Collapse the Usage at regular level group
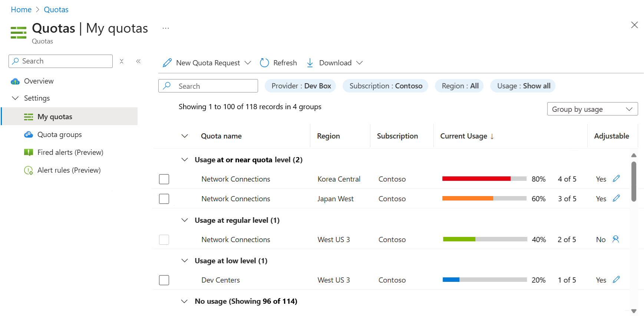This screenshot has height=316, width=644. coord(185,220)
